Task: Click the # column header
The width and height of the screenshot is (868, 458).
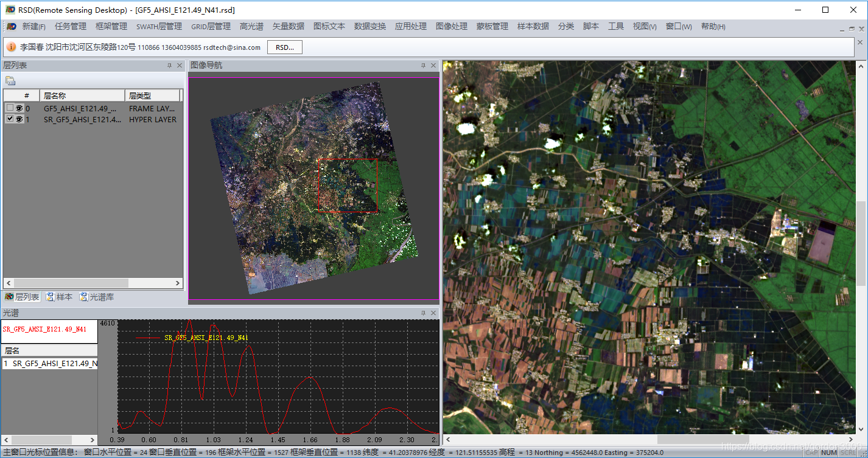Action: click(x=22, y=95)
